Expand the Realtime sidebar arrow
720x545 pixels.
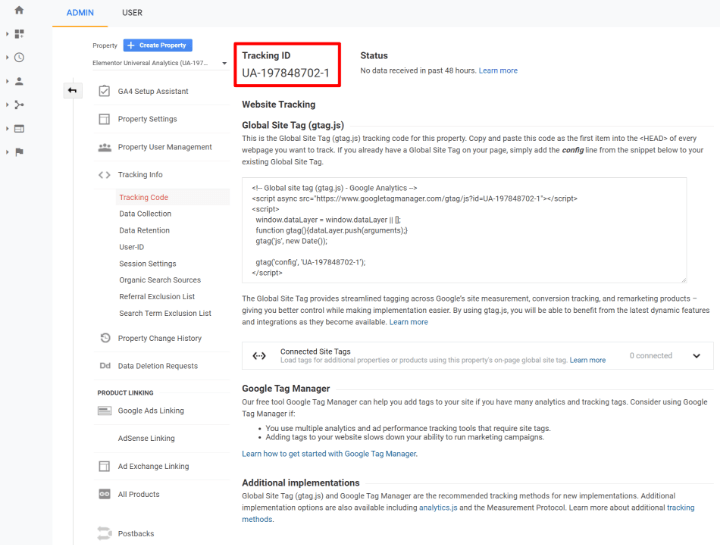point(7,57)
